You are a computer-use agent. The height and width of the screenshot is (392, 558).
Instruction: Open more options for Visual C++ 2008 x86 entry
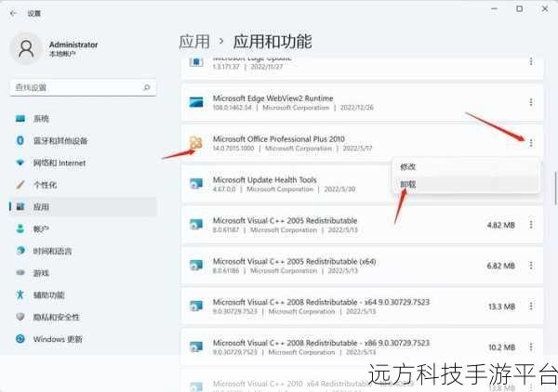point(531,346)
